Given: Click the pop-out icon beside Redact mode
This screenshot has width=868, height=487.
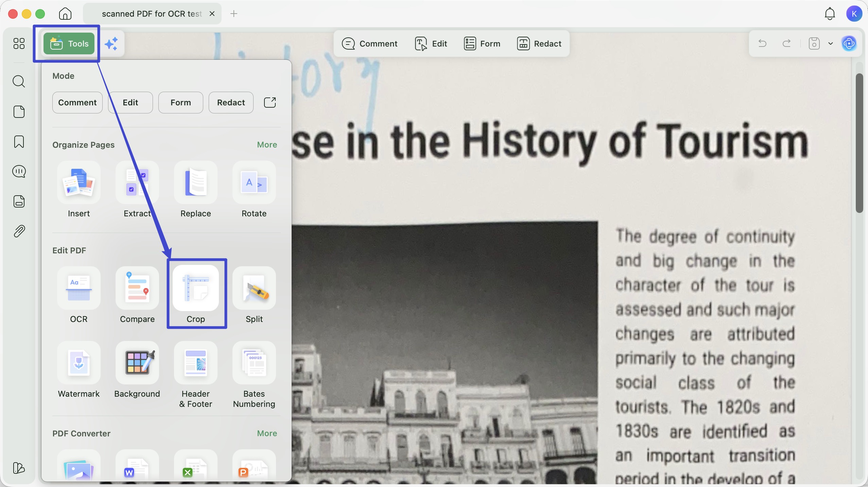Looking at the screenshot, I should [x=270, y=103].
